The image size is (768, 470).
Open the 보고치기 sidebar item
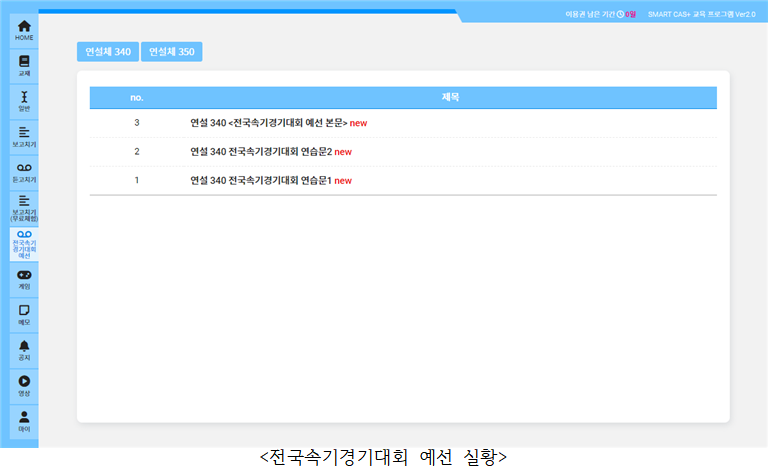pos(24,137)
